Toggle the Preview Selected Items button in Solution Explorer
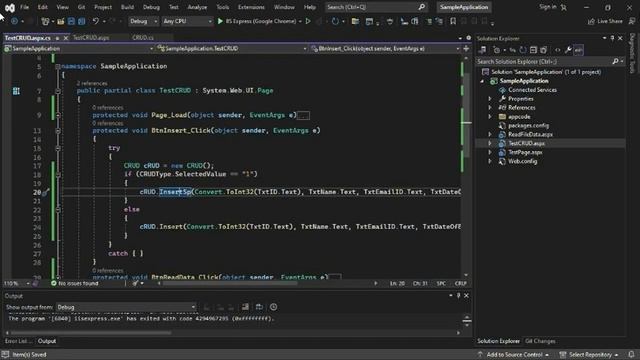 (x=579, y=50)
